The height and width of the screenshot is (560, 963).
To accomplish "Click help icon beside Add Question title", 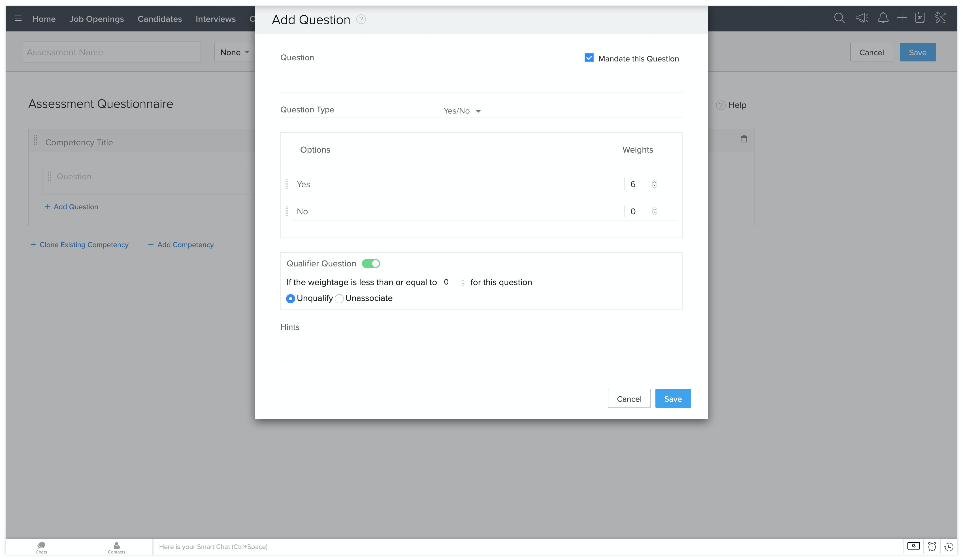I will (x=361, y=20).
